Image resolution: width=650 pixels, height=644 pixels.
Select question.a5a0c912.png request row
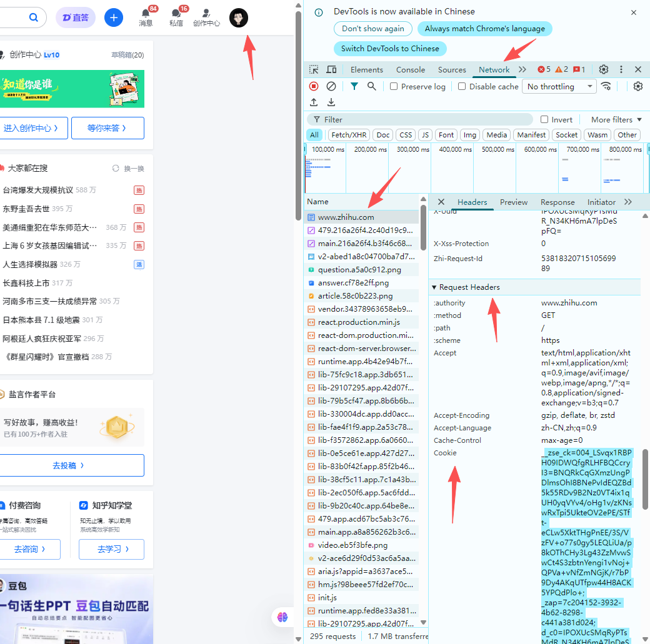pos(362,269)
